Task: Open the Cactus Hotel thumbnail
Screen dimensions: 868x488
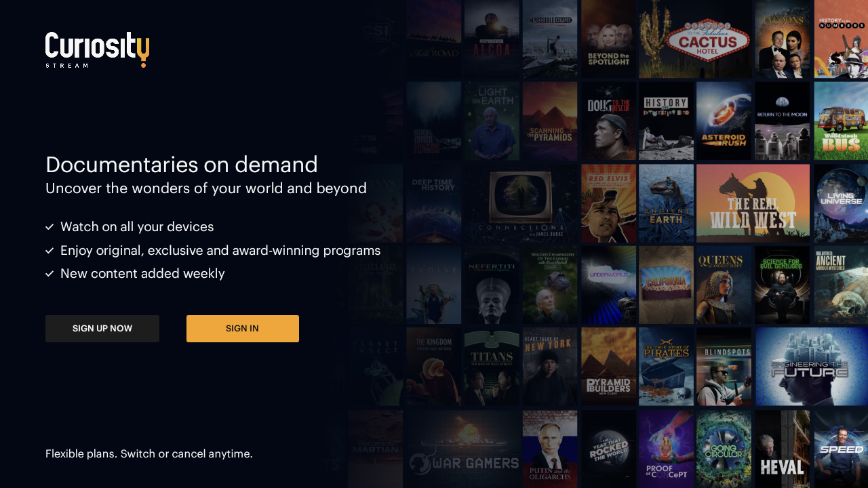Action: click(695, 39)
